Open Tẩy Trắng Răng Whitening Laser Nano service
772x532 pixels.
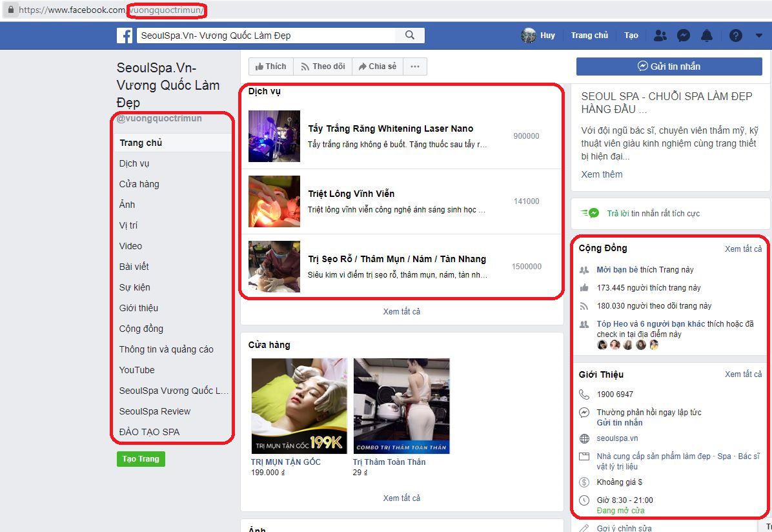[391, 128]
